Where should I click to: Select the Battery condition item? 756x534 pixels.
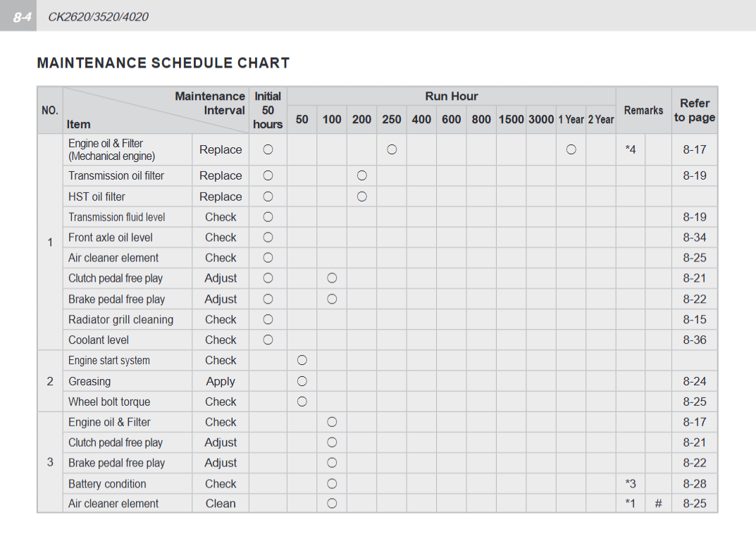(107, 484)
